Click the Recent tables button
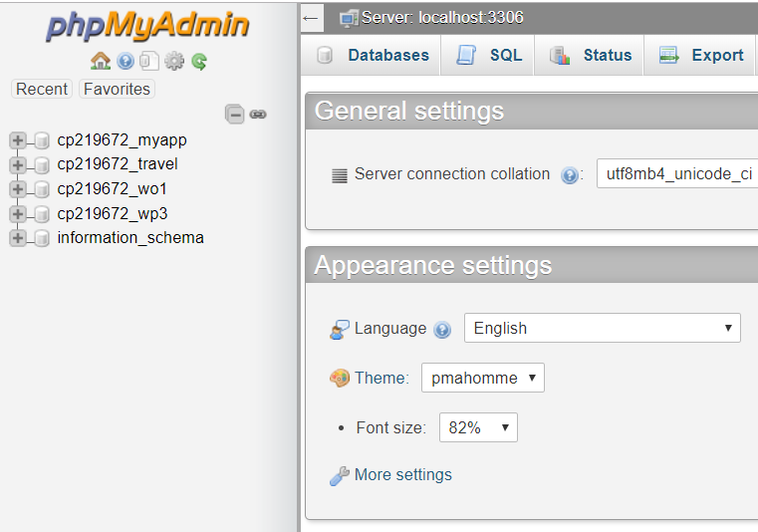The height and width of the screenshot is (532, 758). click(x=42, y=89)
